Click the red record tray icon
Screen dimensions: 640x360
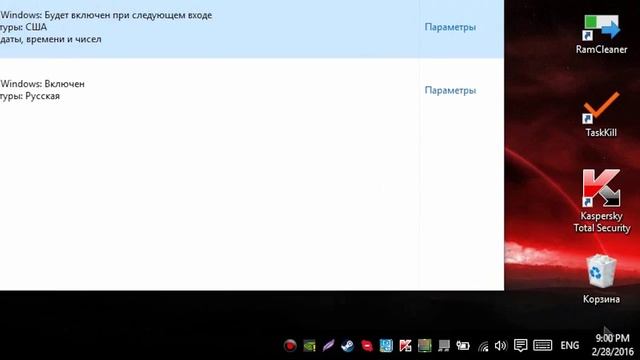pyautogui.click(x=290, y=346)
